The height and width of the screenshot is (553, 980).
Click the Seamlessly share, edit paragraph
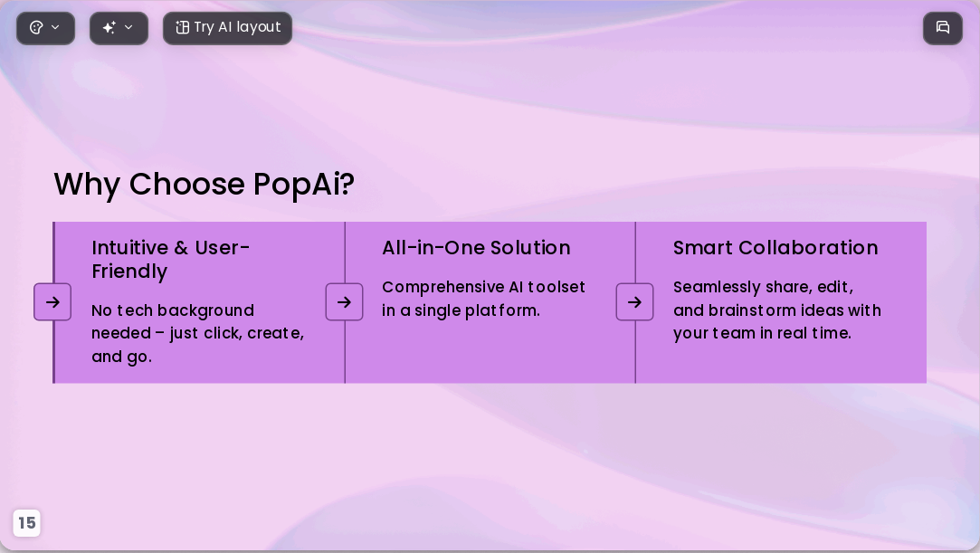[777, 310]
